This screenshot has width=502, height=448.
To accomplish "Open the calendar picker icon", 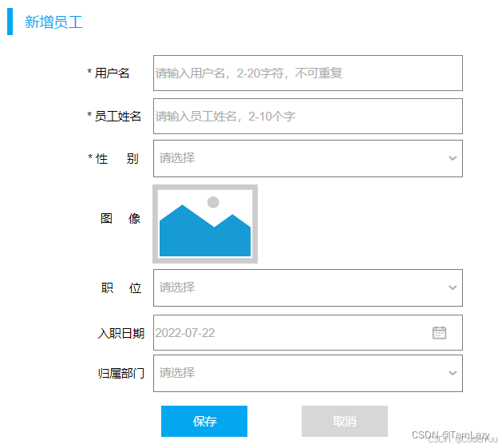I will pyautogui.click(x=439, y=333).
